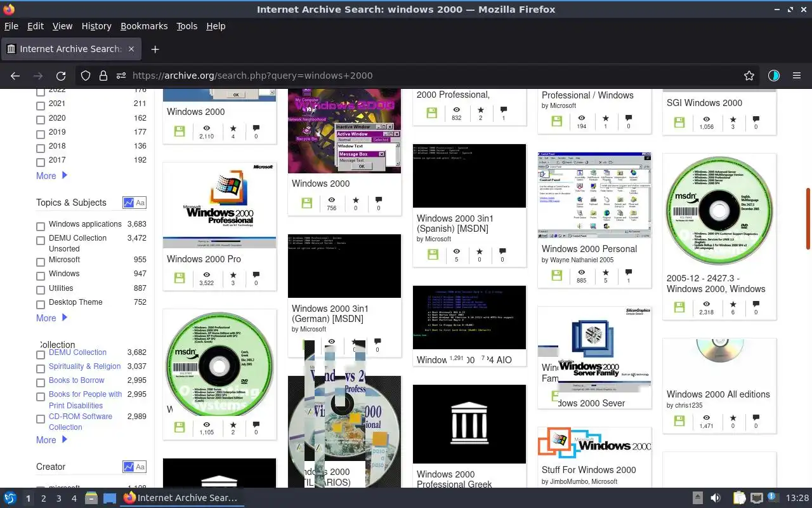Open Windows 2000 3in1 (German) [MSDN] result
The image size is (812, 508).
coord(330,314)
